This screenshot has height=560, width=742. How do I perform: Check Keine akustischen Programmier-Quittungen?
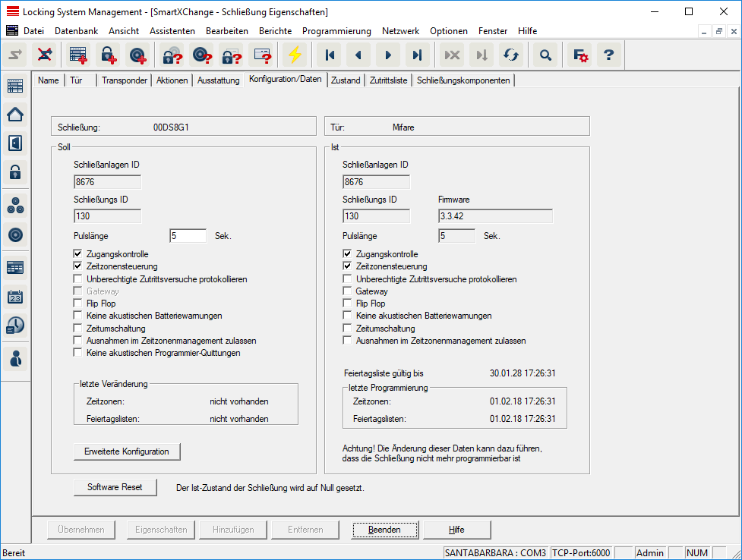(77, 353)
